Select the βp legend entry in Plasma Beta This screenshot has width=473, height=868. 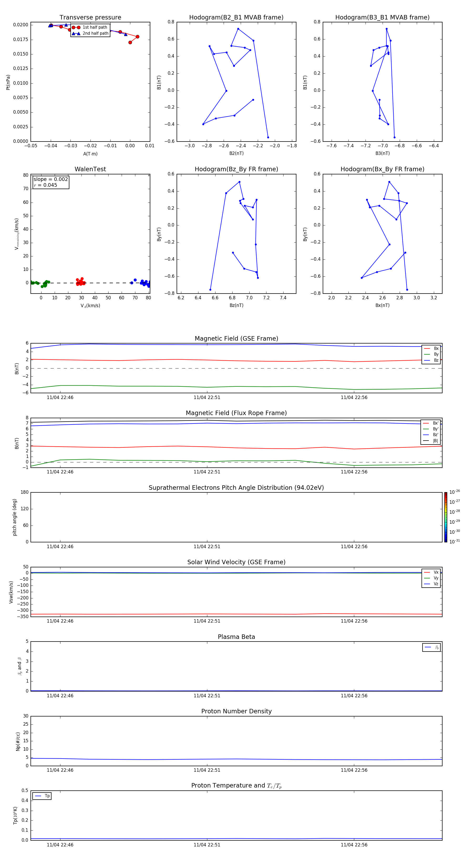coord(431,647)
